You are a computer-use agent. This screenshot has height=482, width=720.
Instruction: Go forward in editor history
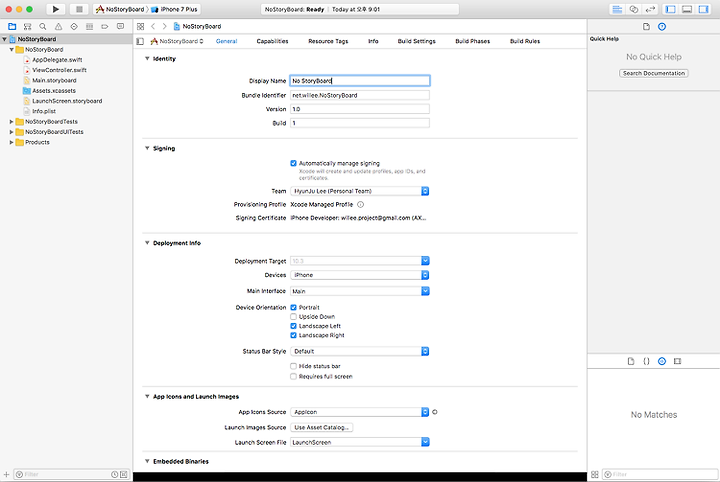pyautogui.click(x=164, y=27)
